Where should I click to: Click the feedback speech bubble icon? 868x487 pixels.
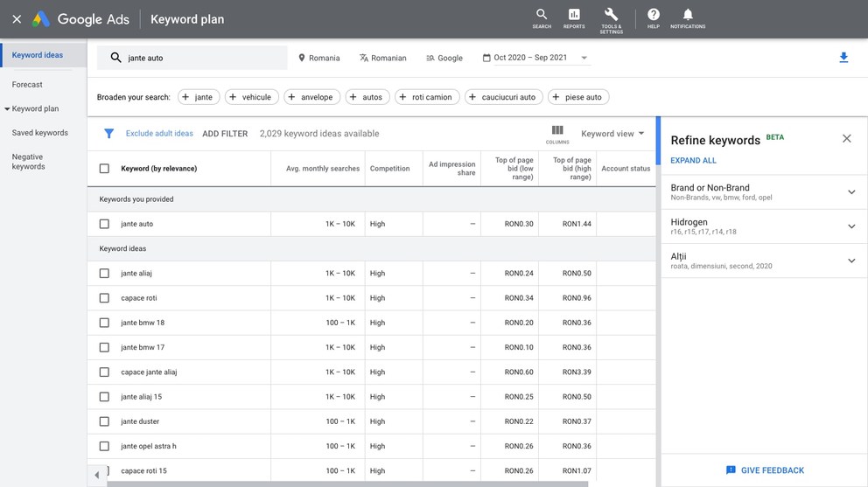coord(731,470)
